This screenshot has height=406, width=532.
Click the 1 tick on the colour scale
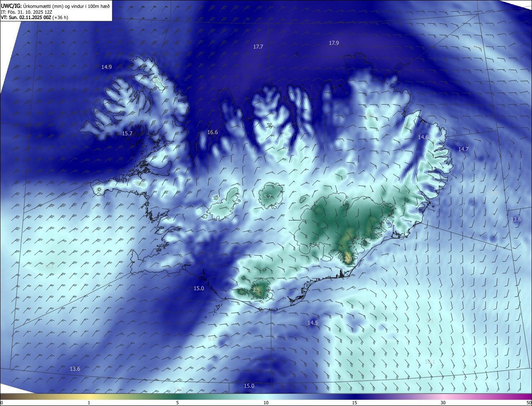(x=89, y=403)
